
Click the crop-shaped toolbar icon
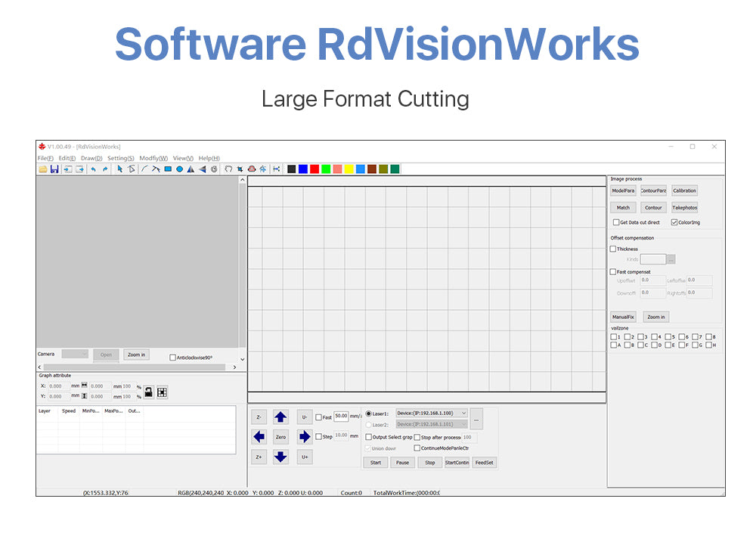[240, 169]
